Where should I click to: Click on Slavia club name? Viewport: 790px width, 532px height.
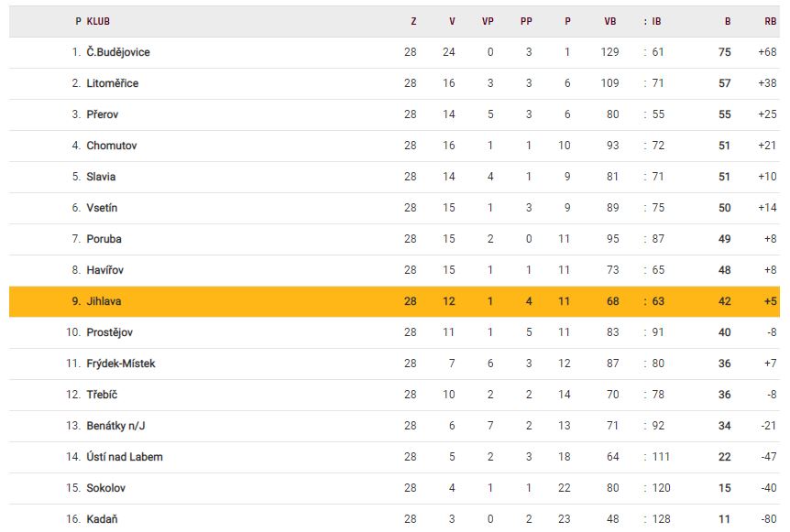click(101, 177)
